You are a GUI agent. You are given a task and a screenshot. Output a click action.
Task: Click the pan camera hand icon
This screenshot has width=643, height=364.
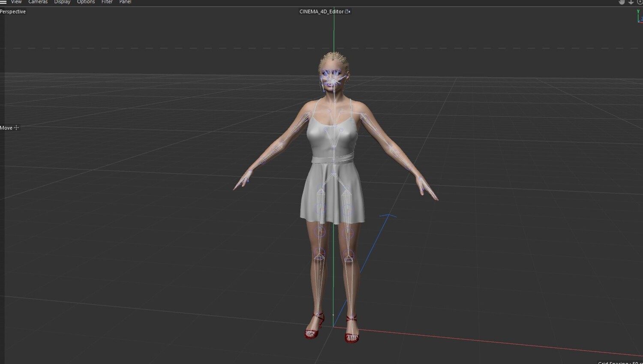coord(622,2)
